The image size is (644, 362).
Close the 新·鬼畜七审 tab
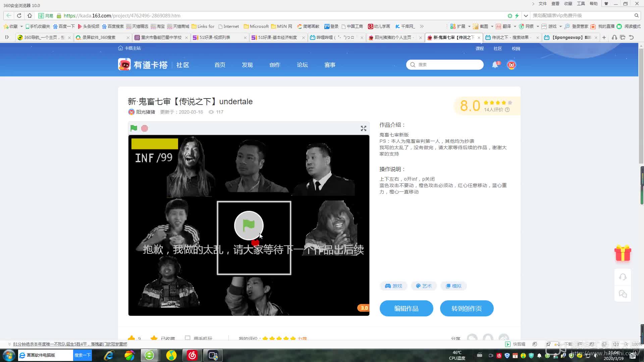pyautogui.click(x=479, y=38)
